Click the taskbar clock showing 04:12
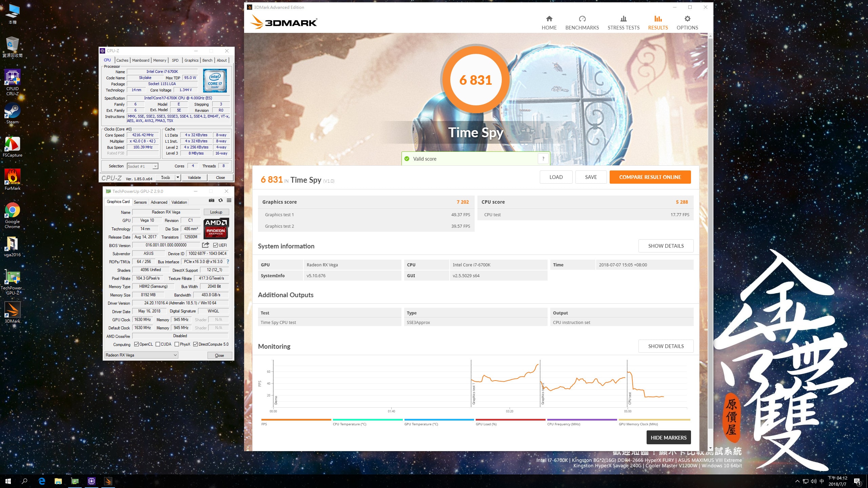The height and width of the screenshot is (488, 868). coord(837,481)
